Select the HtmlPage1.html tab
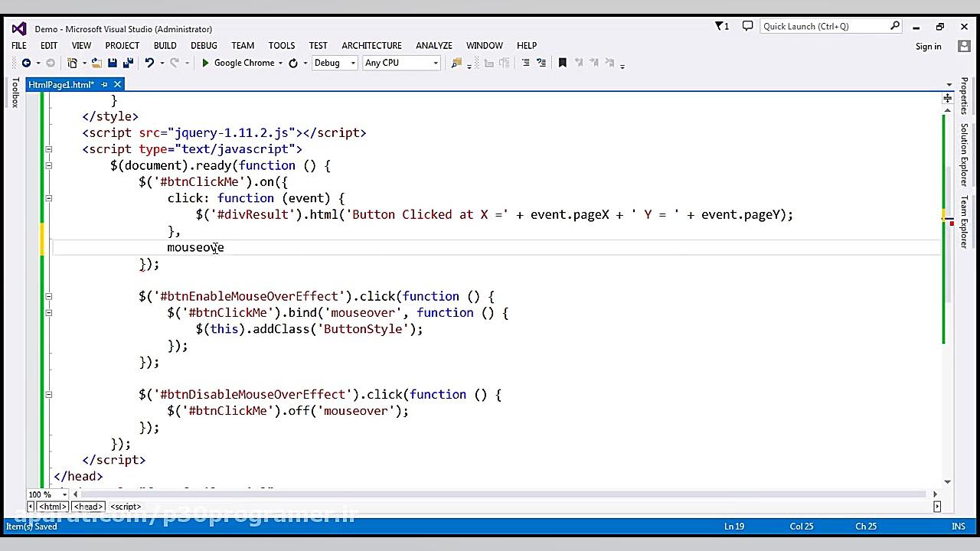980x551 pixels. point(61,84)
